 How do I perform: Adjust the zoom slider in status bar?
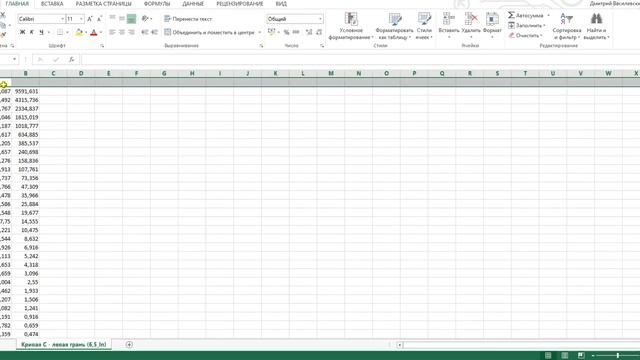pos(618,356)
